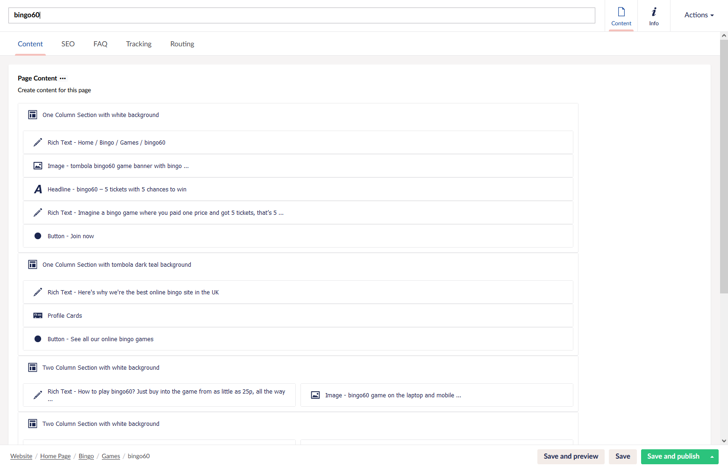Click pencil icon beside 'Here's why we're the best'
Image resolution: width=728 pixels, height=467 pixels.
click(x=38, y=292)
